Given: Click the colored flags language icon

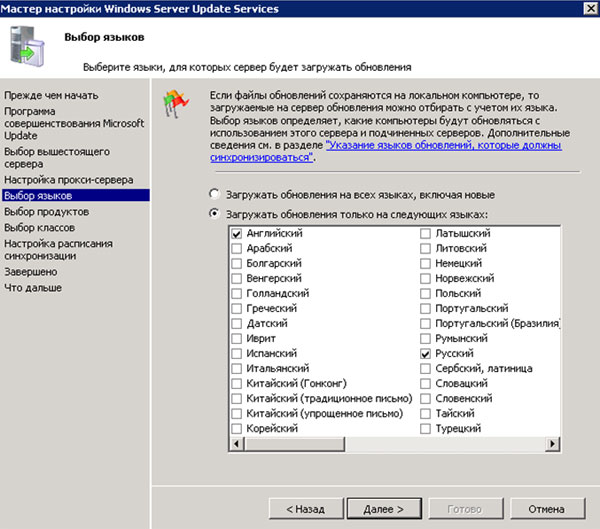Looking at the screenshot, I should point(176,103).
